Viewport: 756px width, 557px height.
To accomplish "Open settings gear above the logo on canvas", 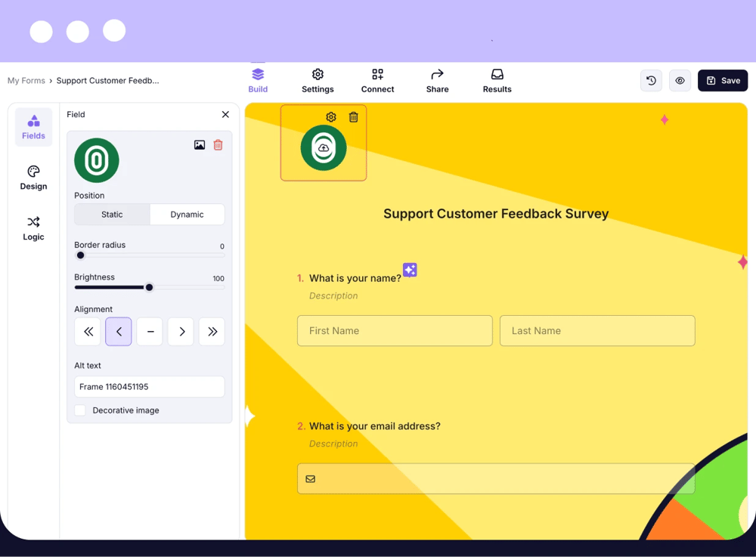I will 330,117.
